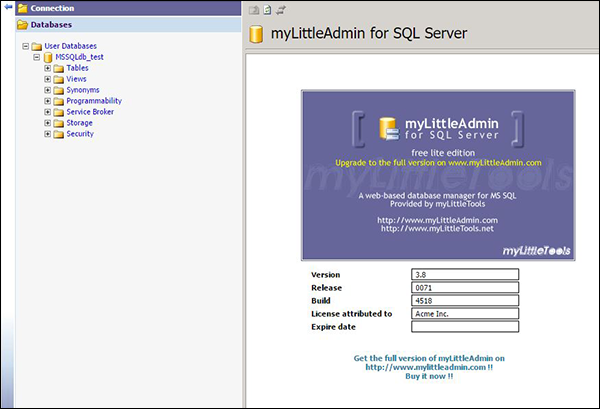This screenshot has width=600, height=409.
Task: Click the Tables folder icon
Action: click(59, 68)
